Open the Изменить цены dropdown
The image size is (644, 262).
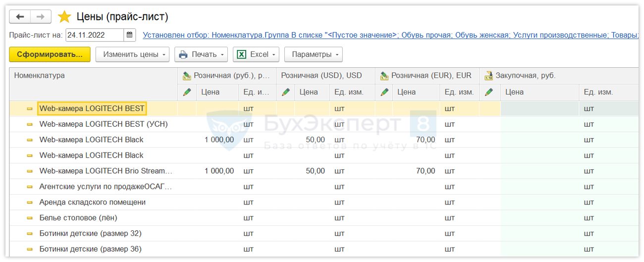pos(132,54)
